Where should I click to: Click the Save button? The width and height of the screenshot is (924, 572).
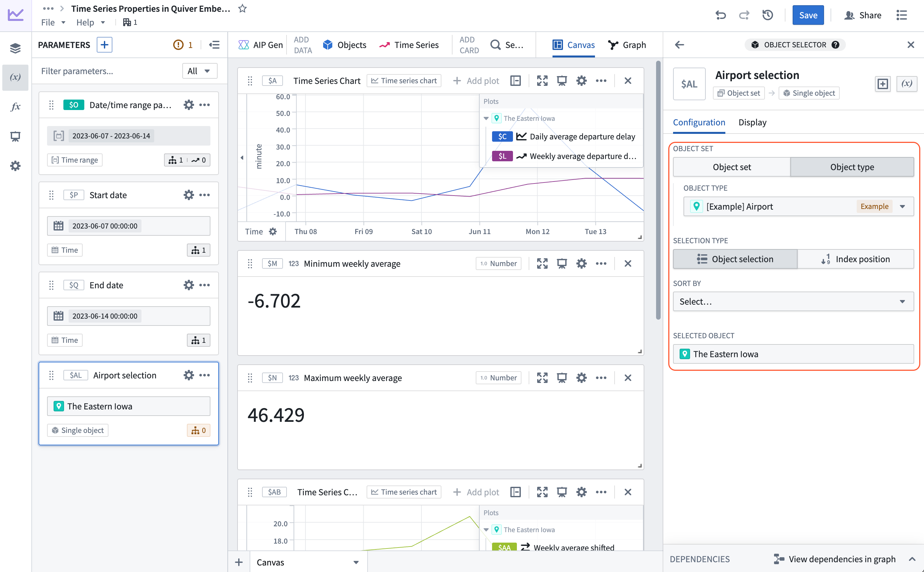tap(808, 15)
